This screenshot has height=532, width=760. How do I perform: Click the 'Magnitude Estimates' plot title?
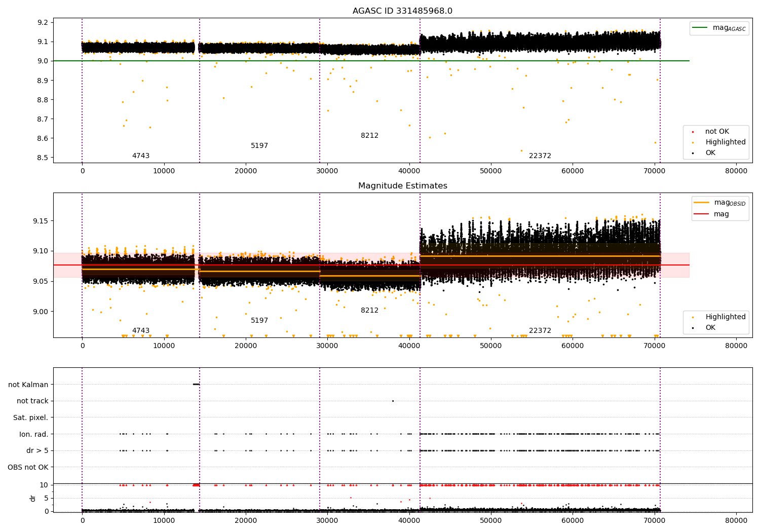click(x=402, y=186)
